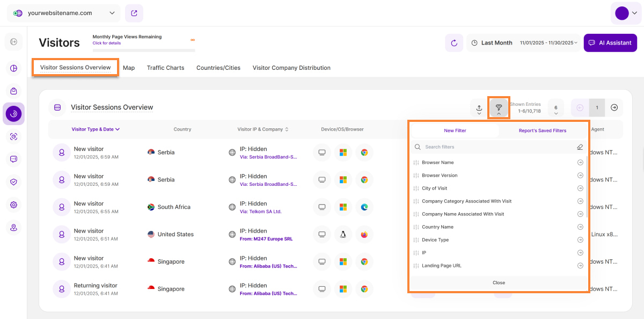Click the AI Assistant button

[x=610, y=43]
